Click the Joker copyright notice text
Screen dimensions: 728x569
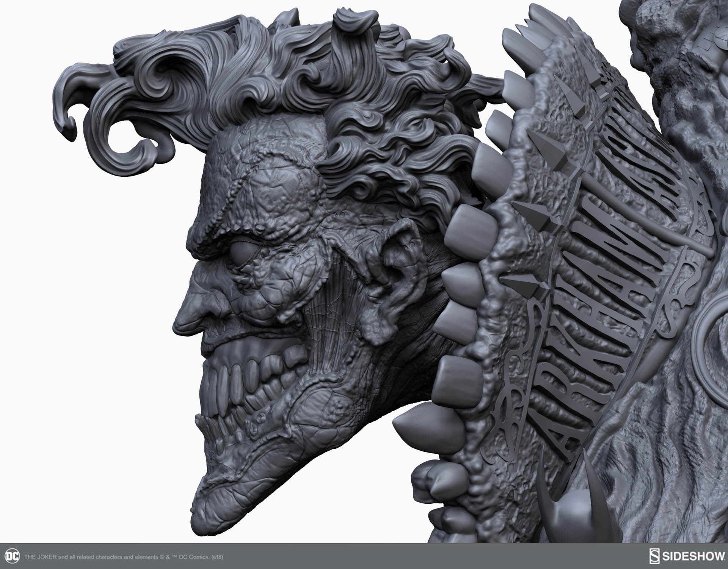pos(124,557)
